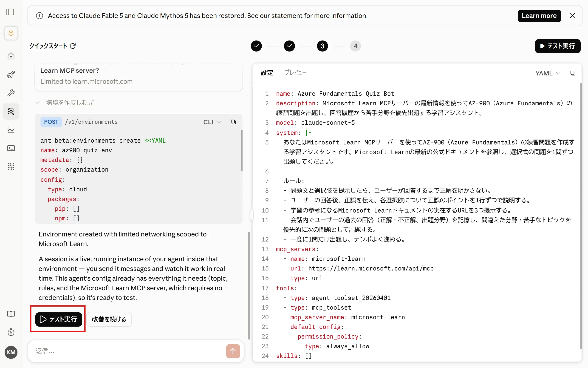Open the KM user avatar
The height and width of the screenshot is (368, 588).
tap(11, 352)
